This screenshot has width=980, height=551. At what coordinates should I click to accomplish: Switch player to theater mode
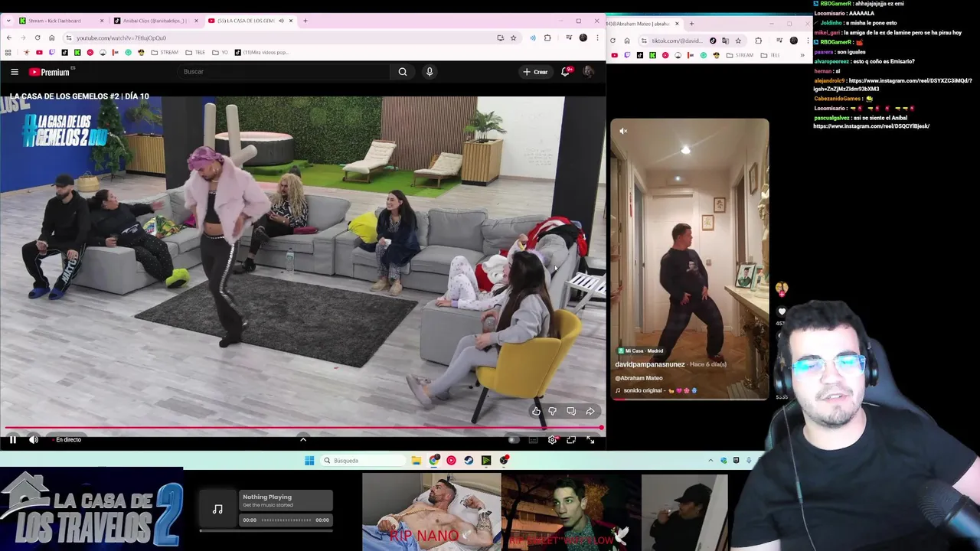click(x=571, y=439)
